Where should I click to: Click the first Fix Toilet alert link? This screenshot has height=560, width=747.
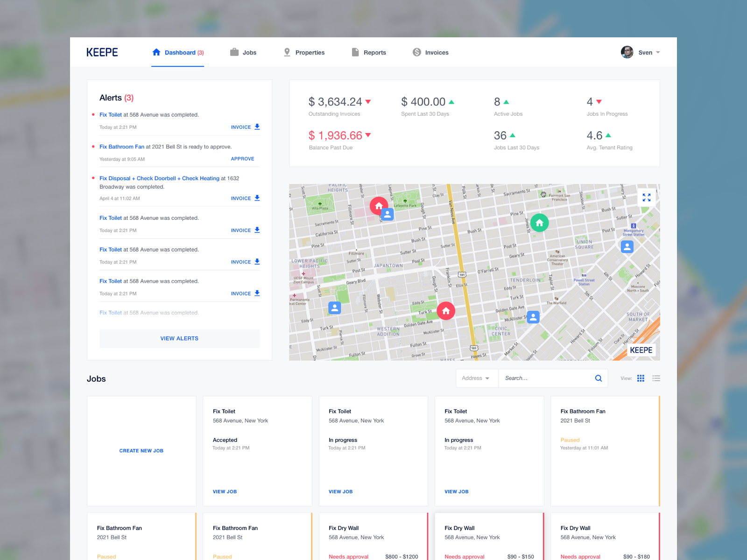pyautogui.click(x=111, y=115)
